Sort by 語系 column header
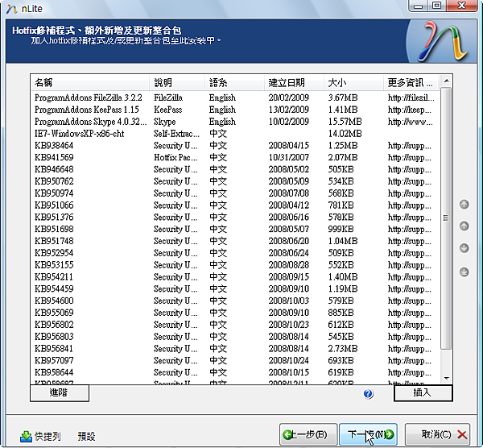 (x=234, y=83)
